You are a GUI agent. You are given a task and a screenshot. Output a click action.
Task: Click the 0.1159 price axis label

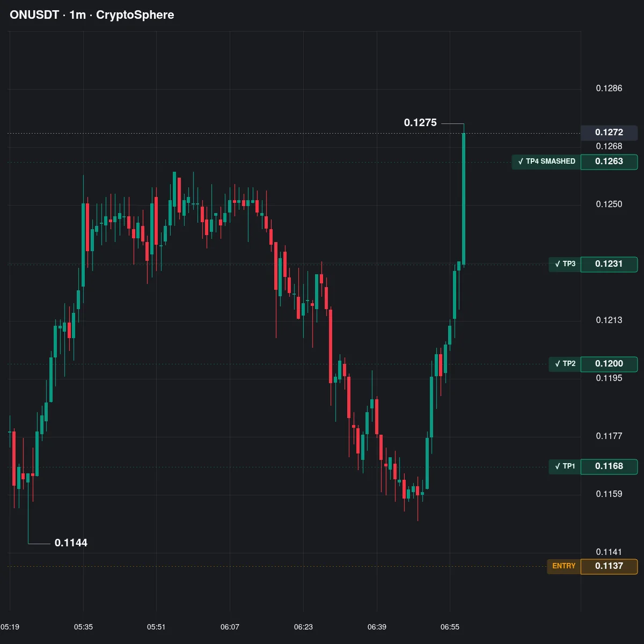point(609,494)
